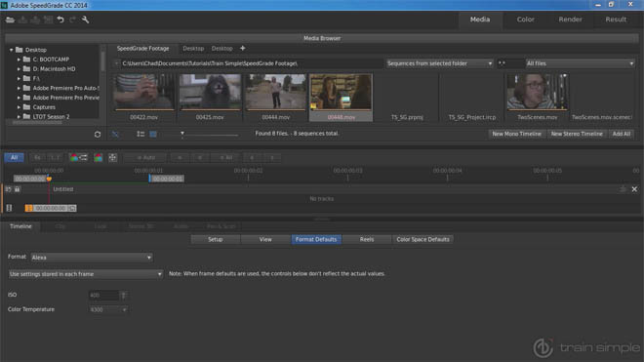Click the folder tree vertical scrollbar
Viewport: 644px width, 362px height.
[x=102, y=61]
